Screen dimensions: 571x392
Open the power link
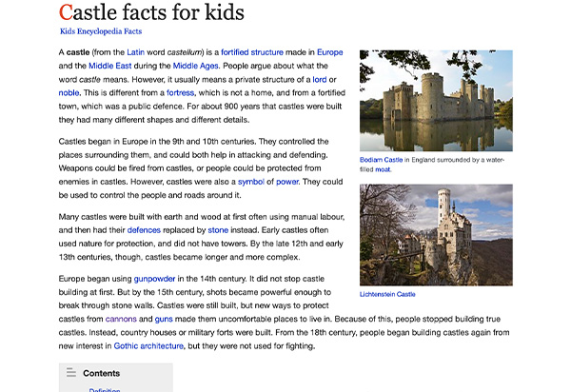point(287,182)
